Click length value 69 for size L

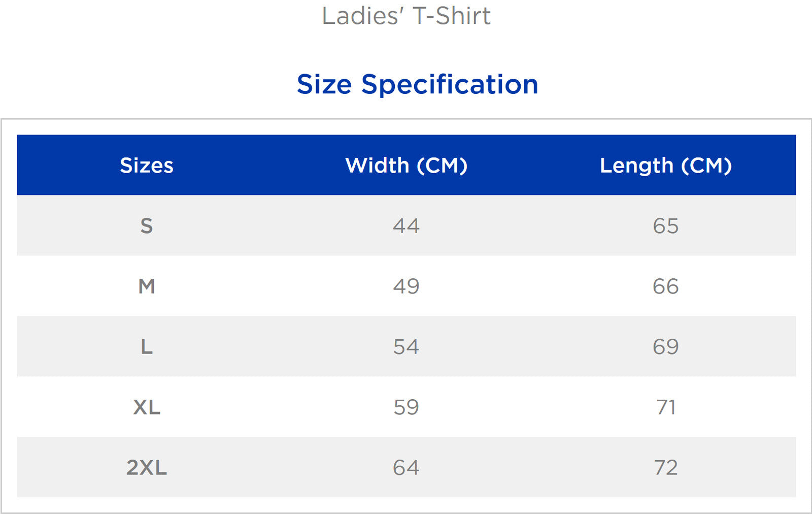tap(666, 347)
